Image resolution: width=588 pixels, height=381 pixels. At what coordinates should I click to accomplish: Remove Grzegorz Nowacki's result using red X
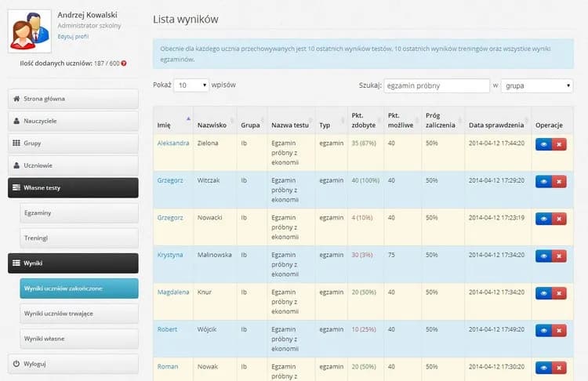(x=558, y=218)
